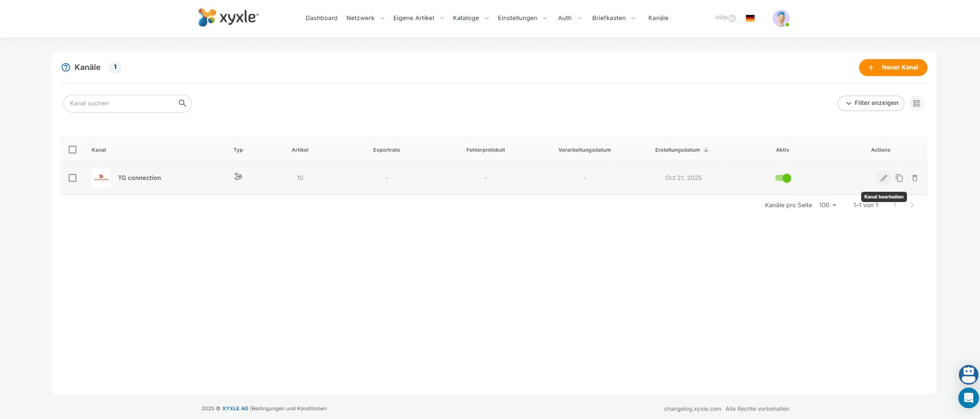Click the help icon beside Kanäle title
This screenshot has height=419, width=980.
(66, 67)
